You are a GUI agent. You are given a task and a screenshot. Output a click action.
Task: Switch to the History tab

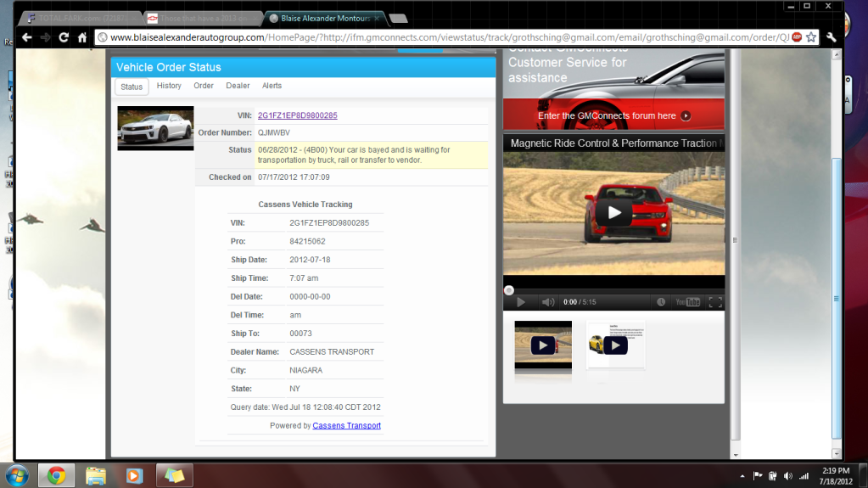(169, 86)
